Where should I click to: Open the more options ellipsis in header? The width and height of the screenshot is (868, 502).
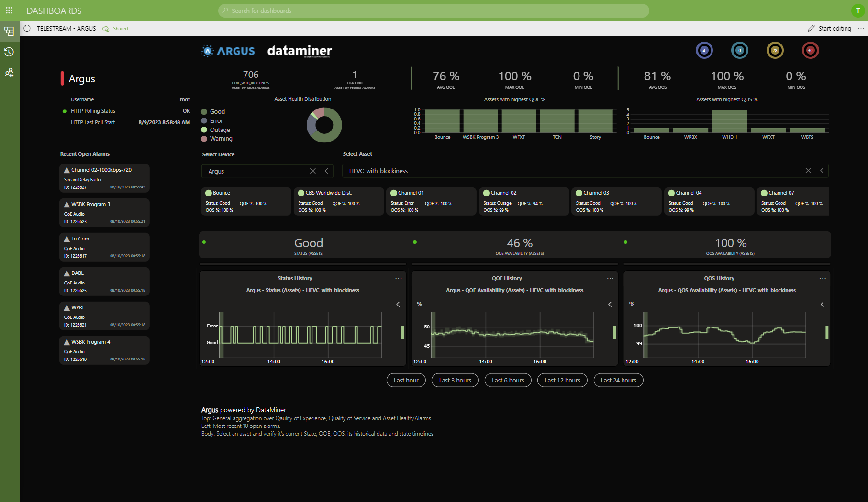tap(861, 28)
